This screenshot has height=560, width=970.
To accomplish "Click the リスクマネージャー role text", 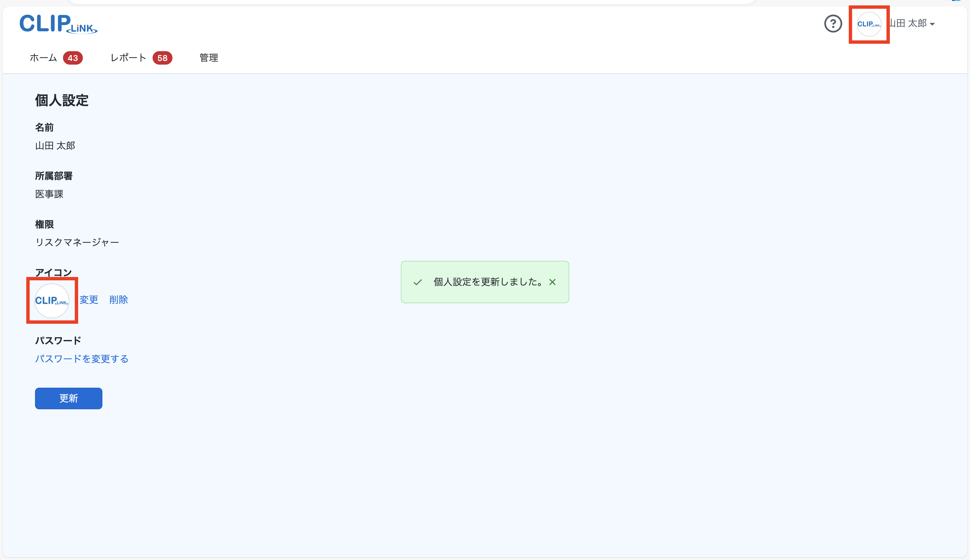I will pos(77,242).
